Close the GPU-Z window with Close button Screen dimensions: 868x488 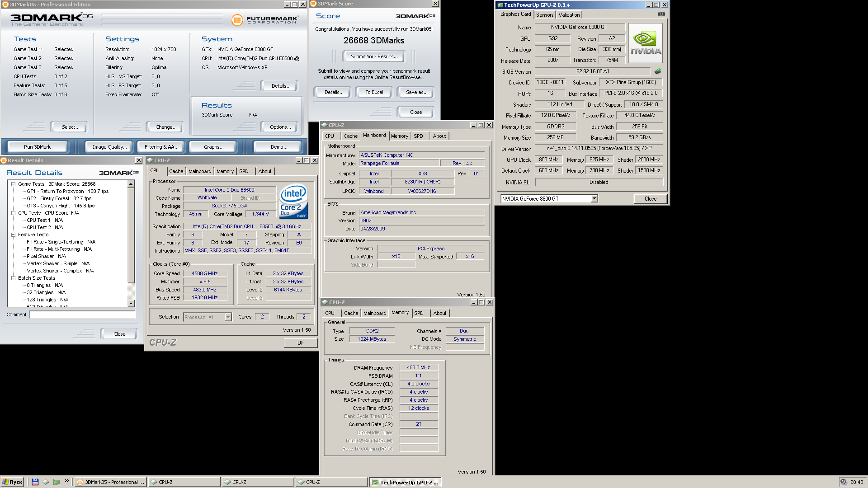point(650,199)
